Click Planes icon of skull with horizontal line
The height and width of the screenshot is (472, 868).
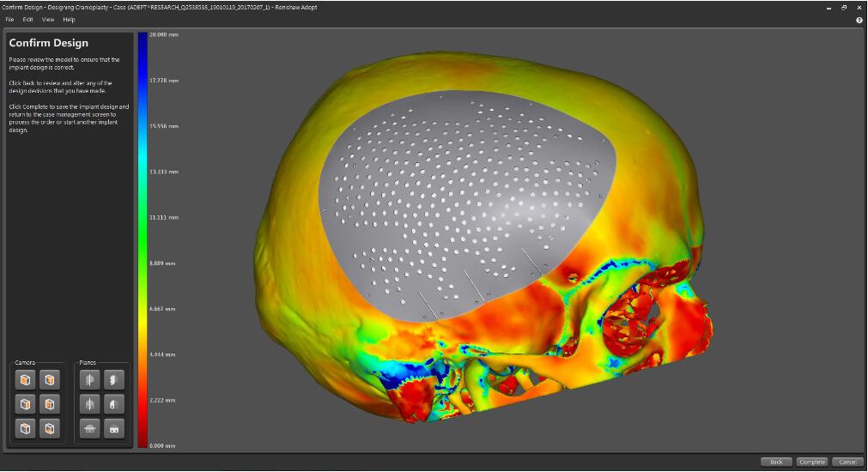coord(89,427)
